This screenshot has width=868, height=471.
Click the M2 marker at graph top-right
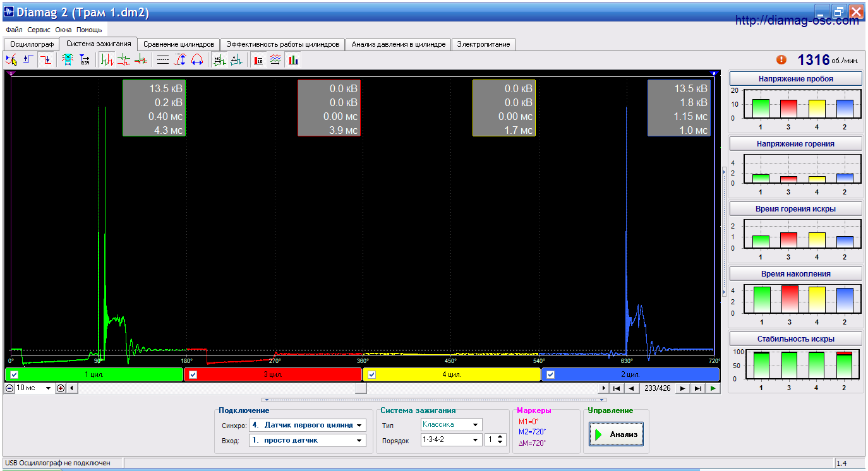pyautogui.click(x=714, y=74)
